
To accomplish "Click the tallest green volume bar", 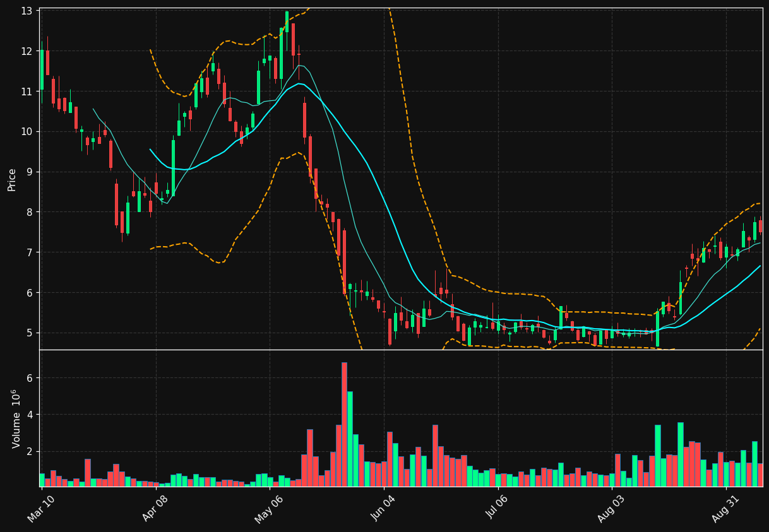I will point(350,439).
